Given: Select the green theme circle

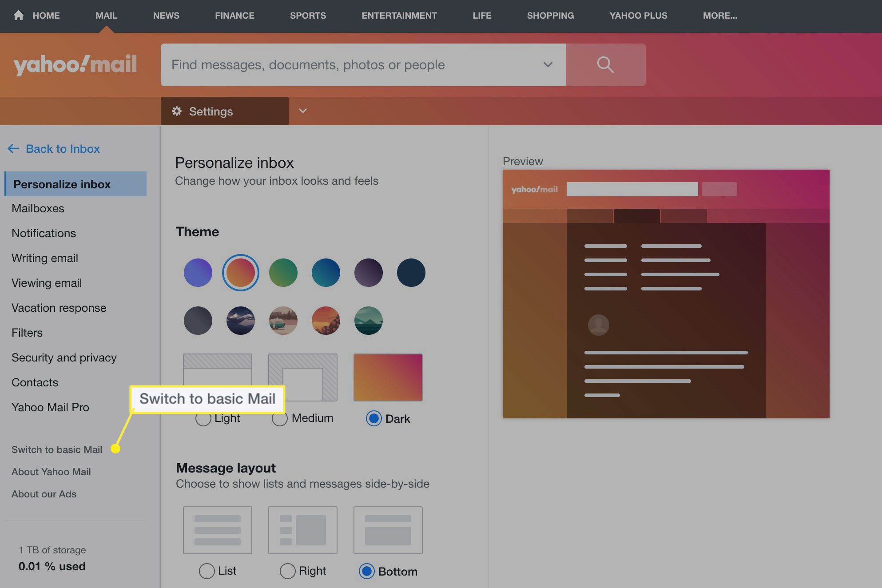Looking at the screenshot, I should point(283,272).
